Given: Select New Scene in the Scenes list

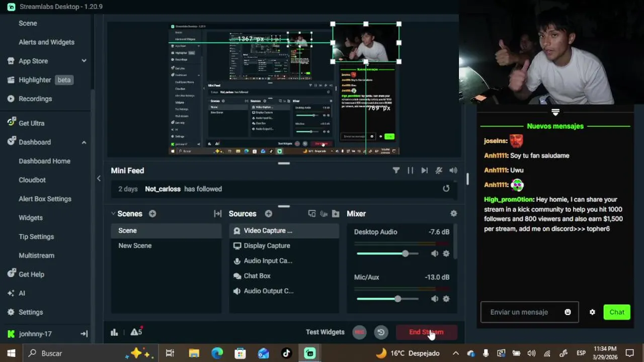Looking at the screenshot, I should tap(166, 245).
